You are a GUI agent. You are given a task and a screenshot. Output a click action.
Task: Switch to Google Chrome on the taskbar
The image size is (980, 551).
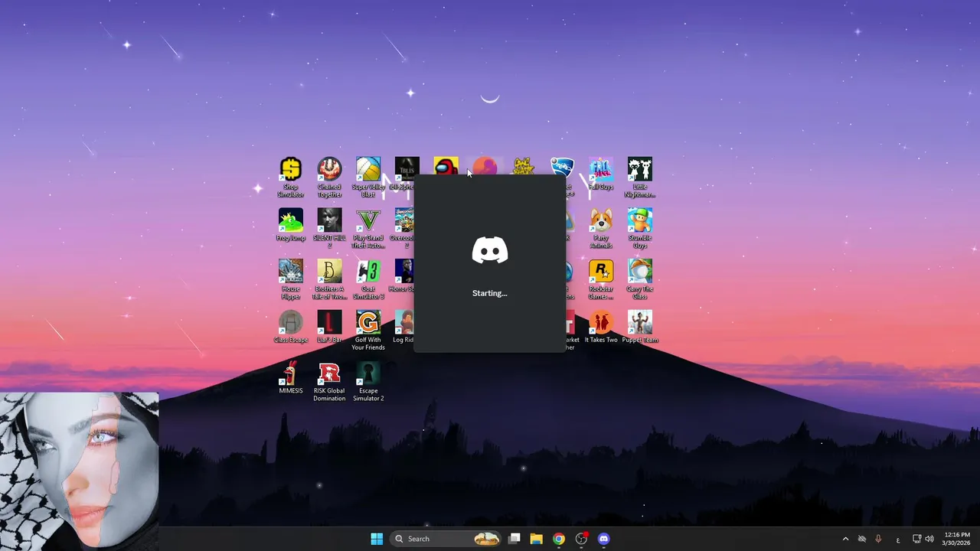[x=559, y=539]
